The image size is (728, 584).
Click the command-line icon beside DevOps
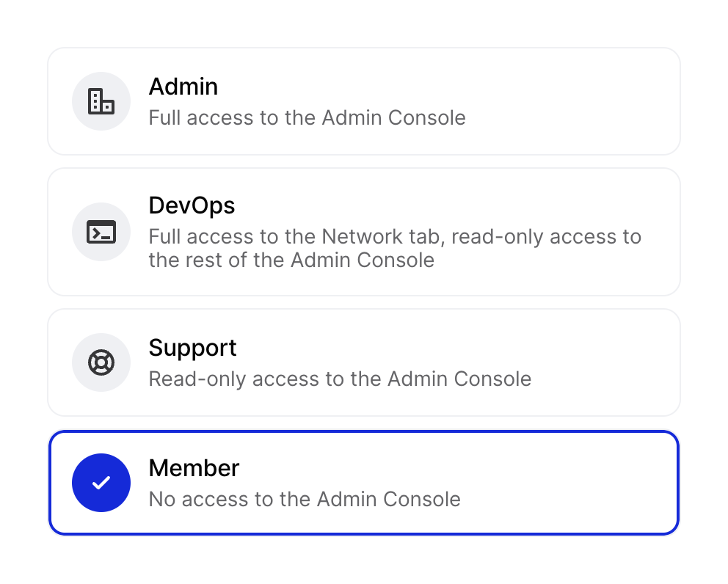(x=101, y=232)
